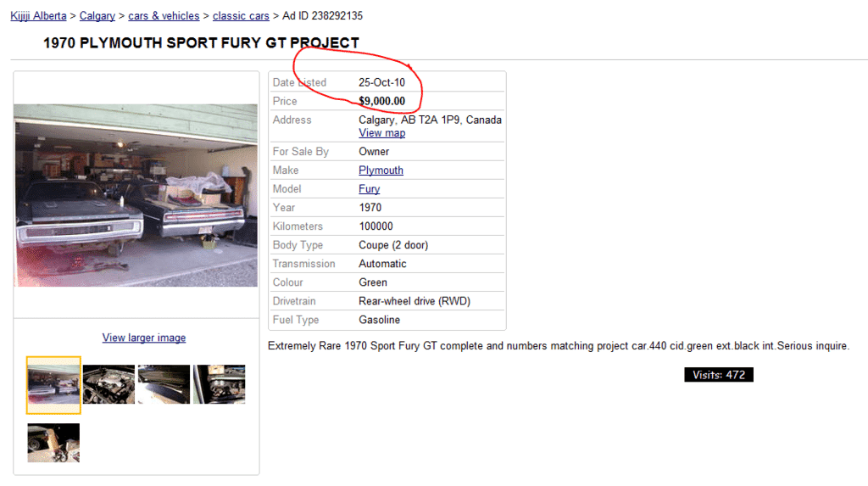Click the Ad ID 238292135 text
Screen dimensions: 868x486
click(322, 16)
